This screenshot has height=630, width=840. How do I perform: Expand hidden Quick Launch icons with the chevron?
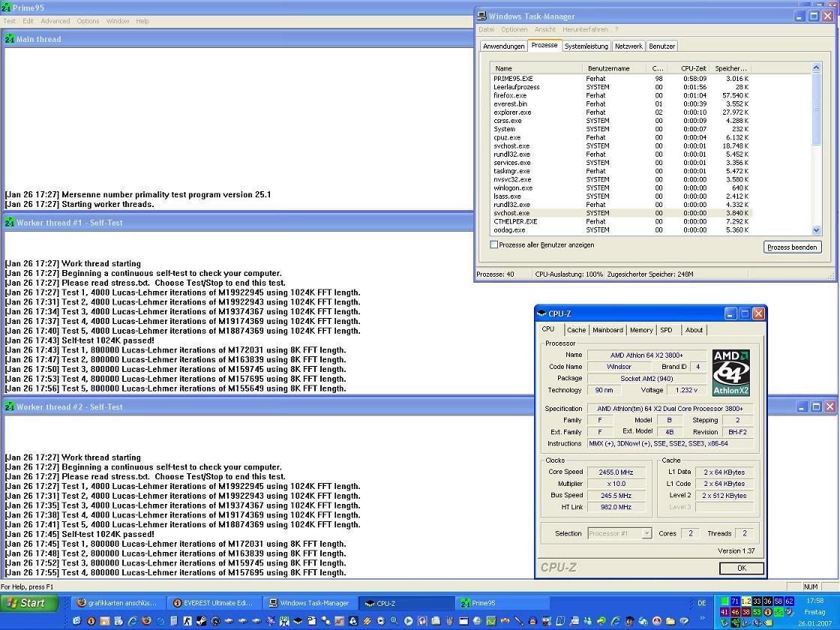coord(702,618)
